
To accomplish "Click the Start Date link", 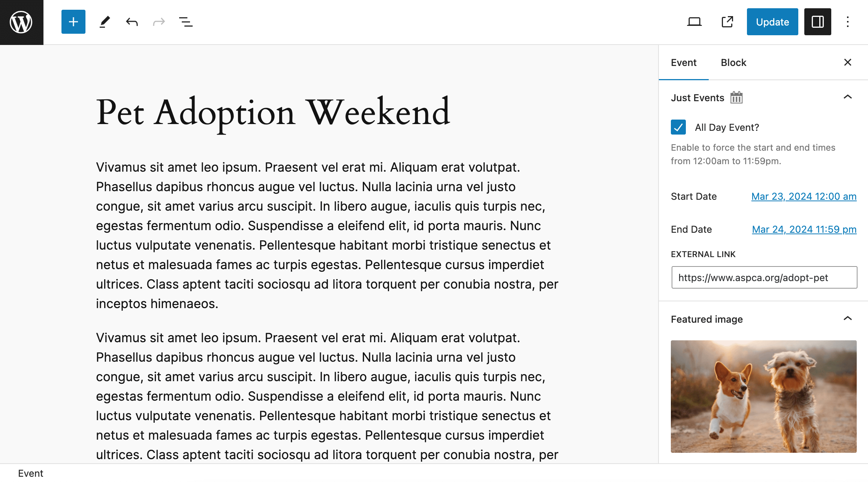I will 803,196.
